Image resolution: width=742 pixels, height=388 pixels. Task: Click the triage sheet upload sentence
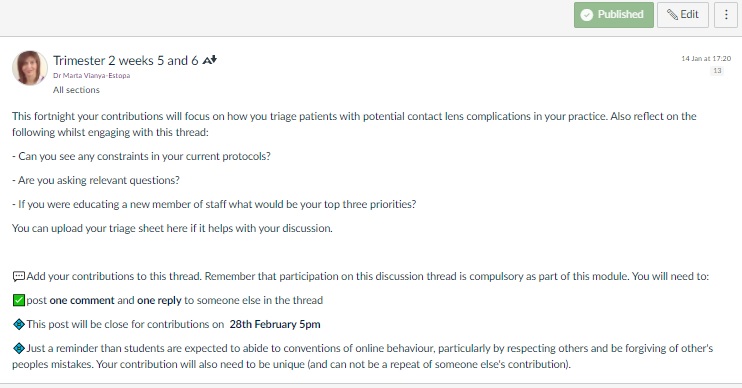click(x=172, y=229)
